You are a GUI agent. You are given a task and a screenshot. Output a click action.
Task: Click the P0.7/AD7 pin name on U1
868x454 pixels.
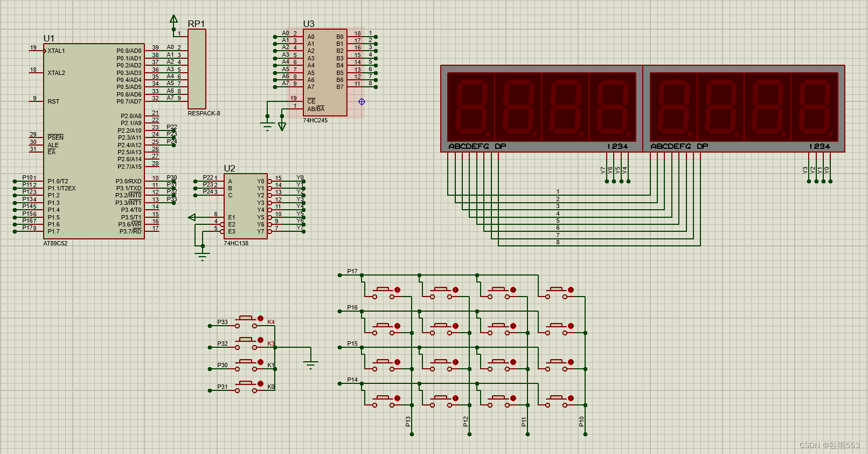[129, 101]
